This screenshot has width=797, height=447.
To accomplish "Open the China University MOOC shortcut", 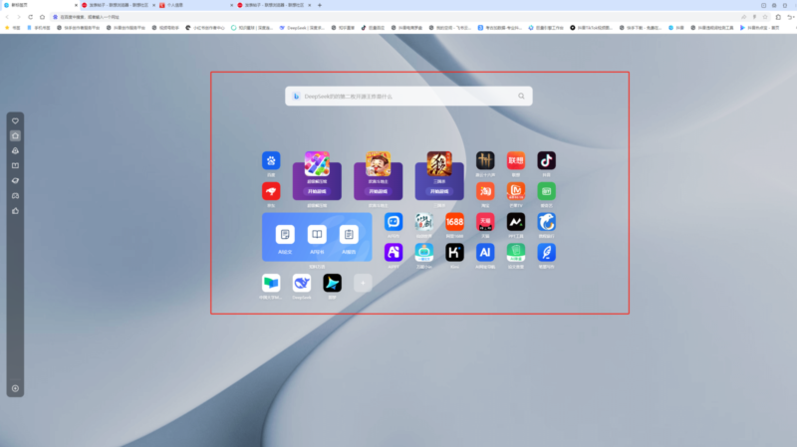I will coord(271,283).
